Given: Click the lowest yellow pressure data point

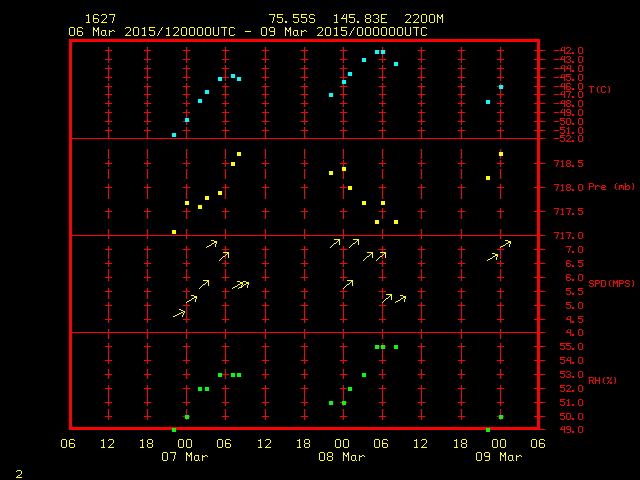Looking at the screenshot, I should [174, 232].
